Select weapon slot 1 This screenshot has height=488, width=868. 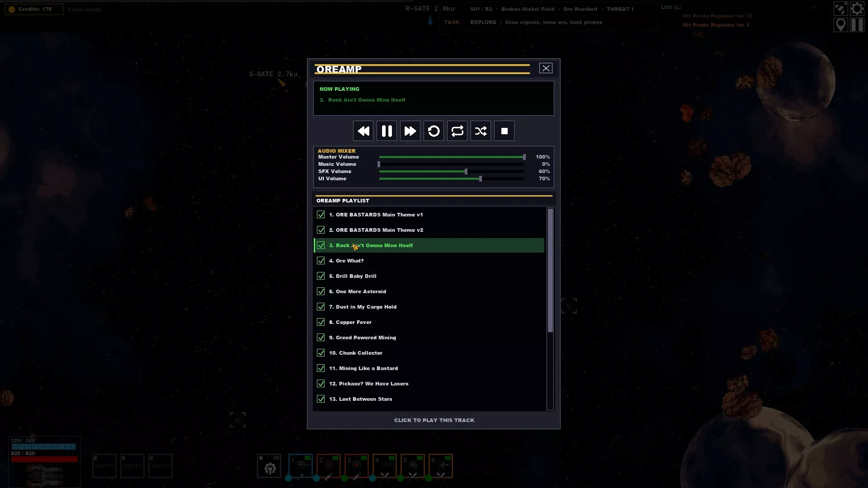pos(301,466)
